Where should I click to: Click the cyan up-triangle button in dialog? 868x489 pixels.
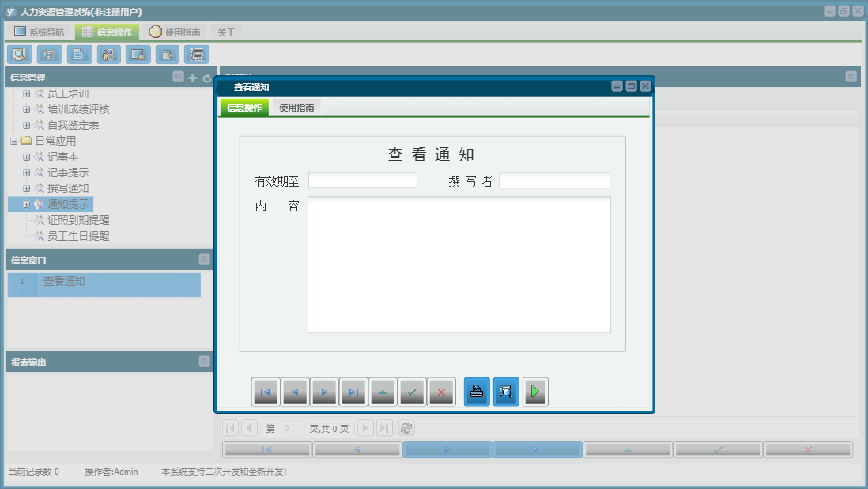pos(383,392)
